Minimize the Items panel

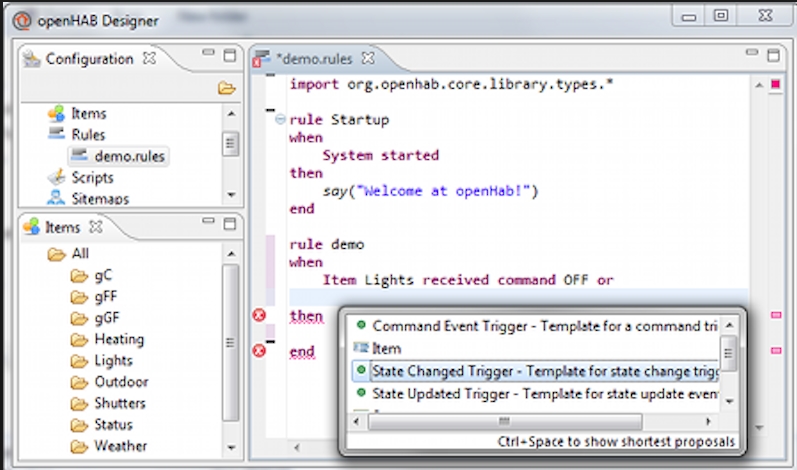point(208,221)
